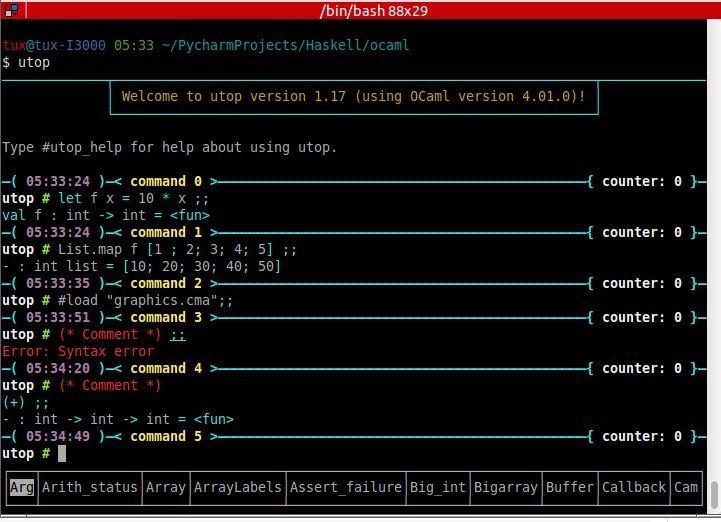
Task: Open the terminal window menu icon
Action: (x=11, y=10)
